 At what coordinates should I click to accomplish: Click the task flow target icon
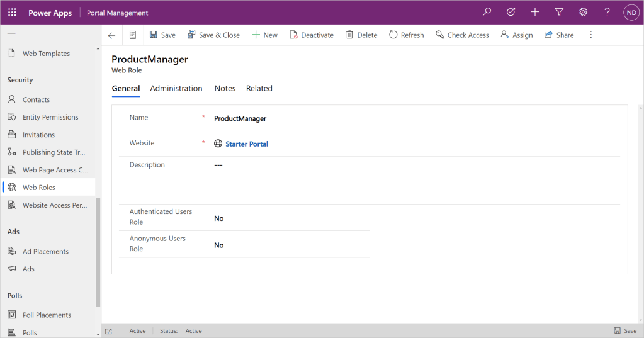(511, 12)
